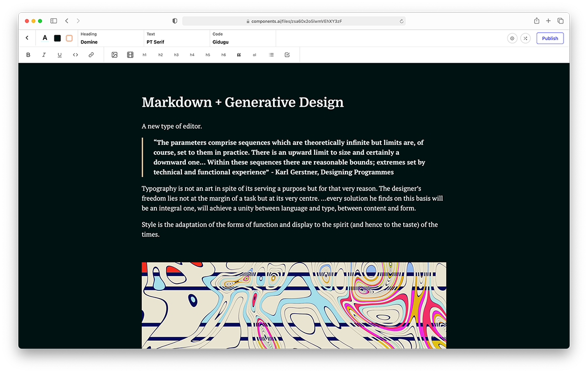Click the Publish button

(550, 38)
